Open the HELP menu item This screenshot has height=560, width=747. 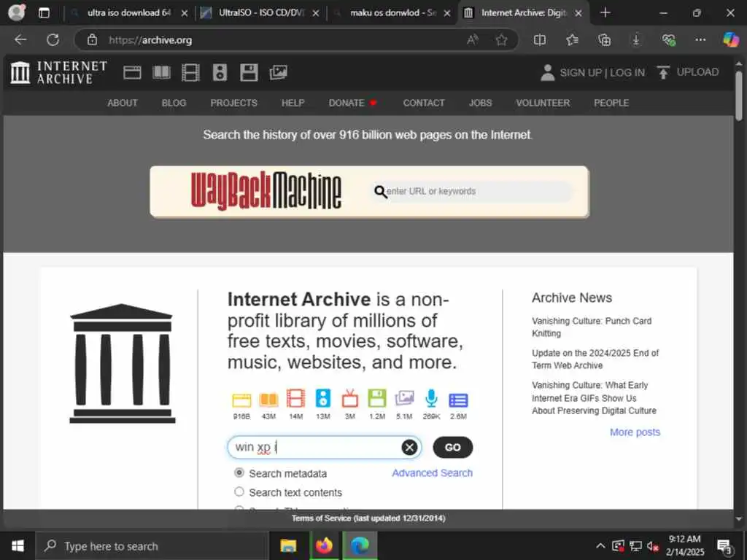[293, 103]
